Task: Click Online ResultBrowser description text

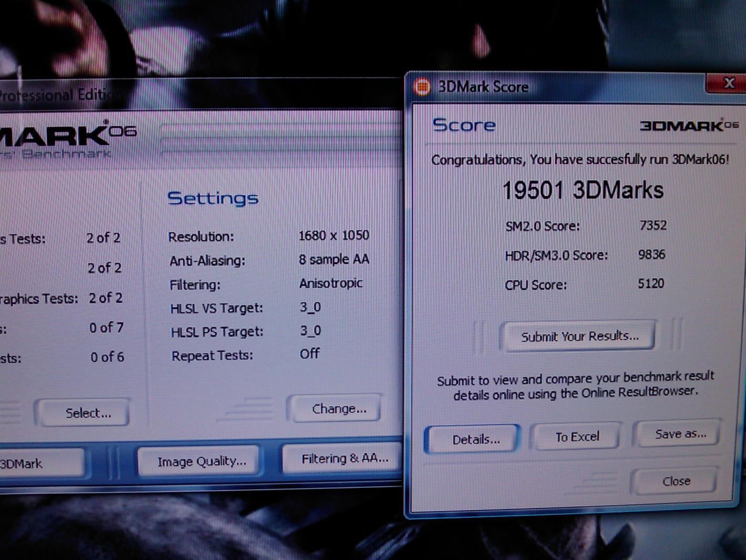Action: click(x=576, y=385)
